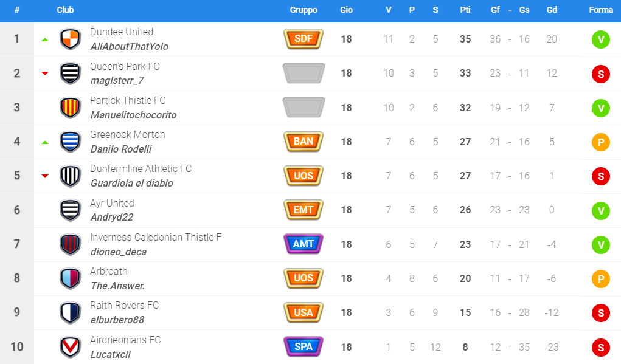
Task: Open the Ayr United club link
Action: pyautogui.click(x=112, y=203)
